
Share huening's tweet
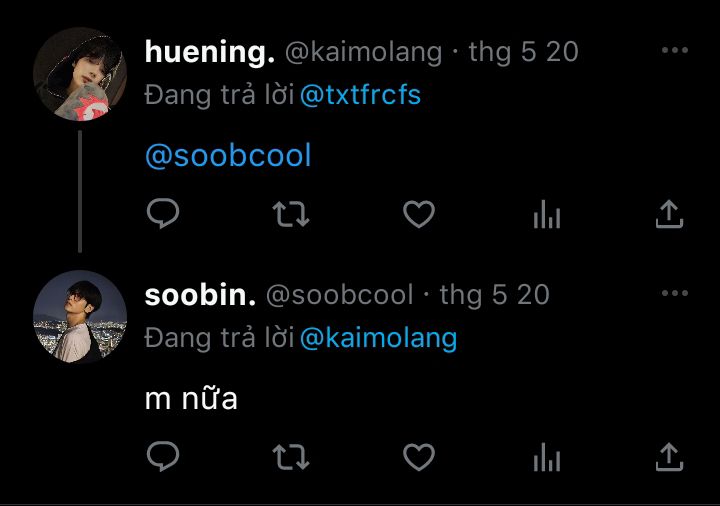669,214
